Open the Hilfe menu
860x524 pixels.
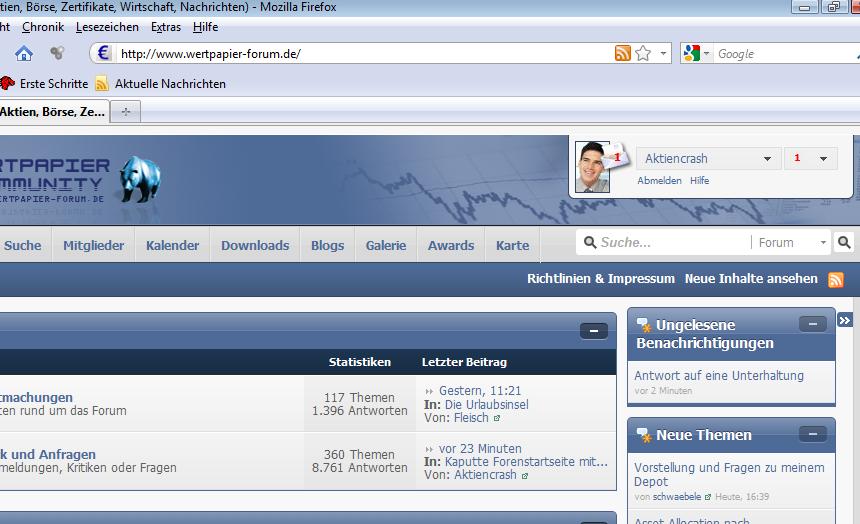(205, 27)
